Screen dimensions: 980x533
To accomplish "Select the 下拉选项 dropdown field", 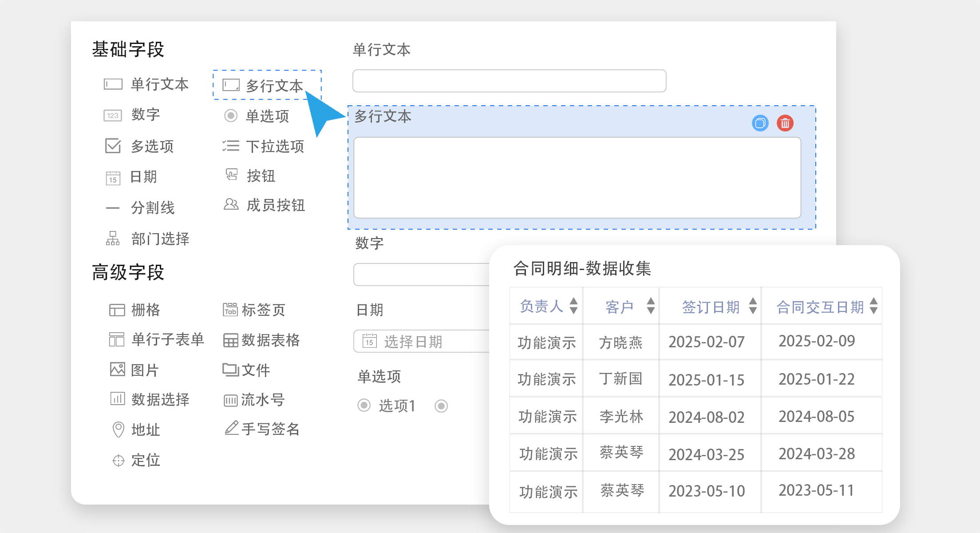I will coord(263,146).
